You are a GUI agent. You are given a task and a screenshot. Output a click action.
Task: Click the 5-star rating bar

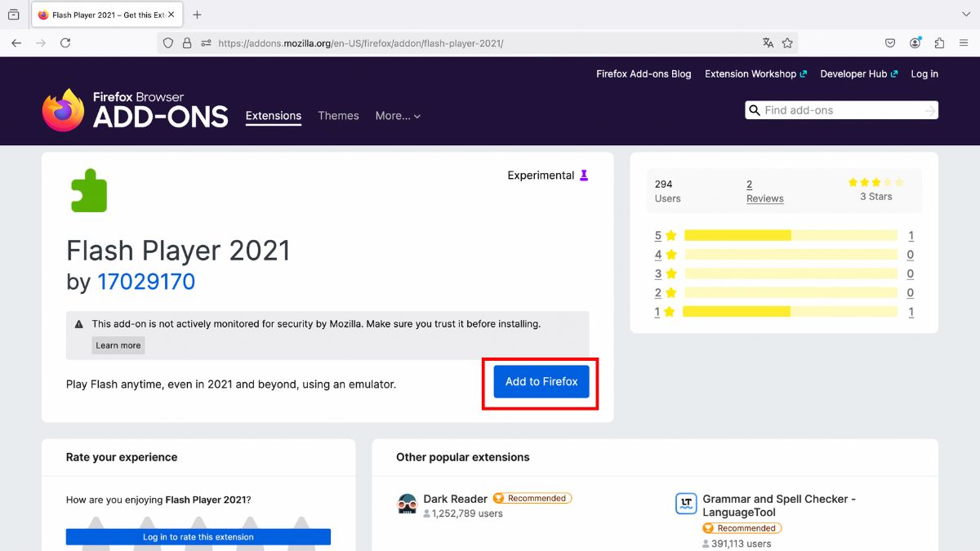(790, 236)
